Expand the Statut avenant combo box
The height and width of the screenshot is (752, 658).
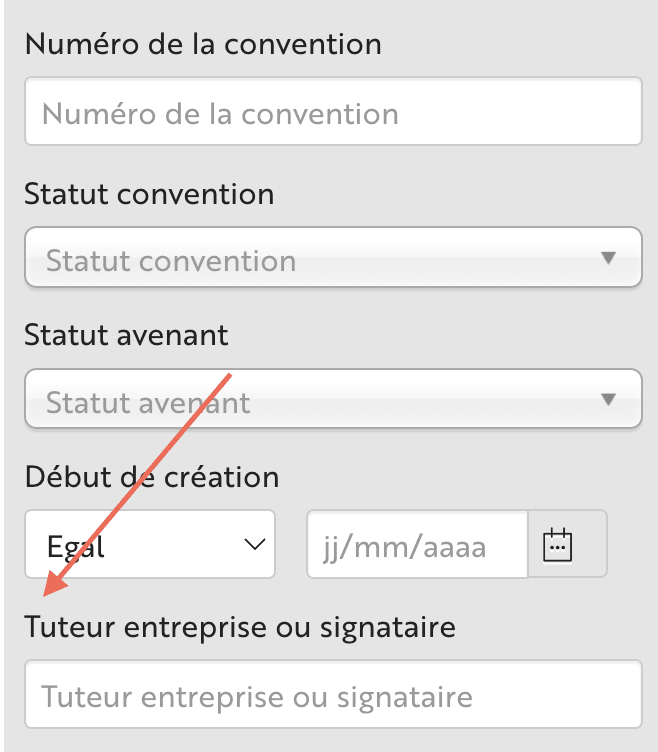point(332,400)
